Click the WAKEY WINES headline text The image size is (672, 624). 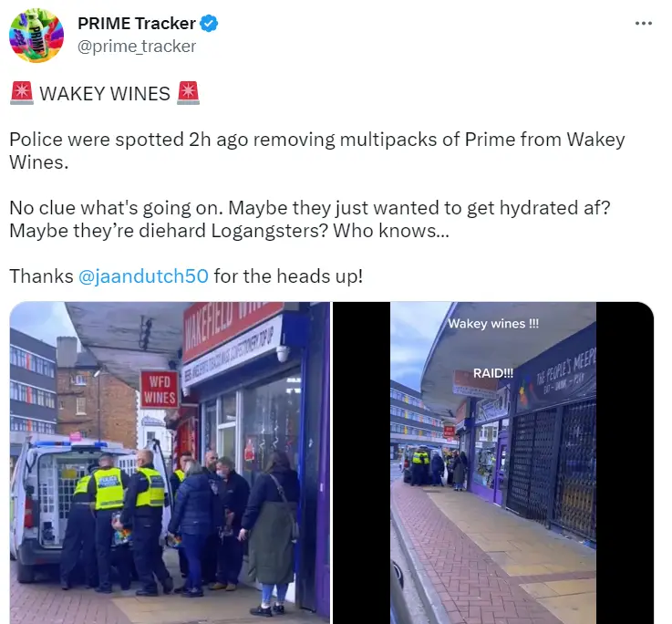tap(105, 93)
